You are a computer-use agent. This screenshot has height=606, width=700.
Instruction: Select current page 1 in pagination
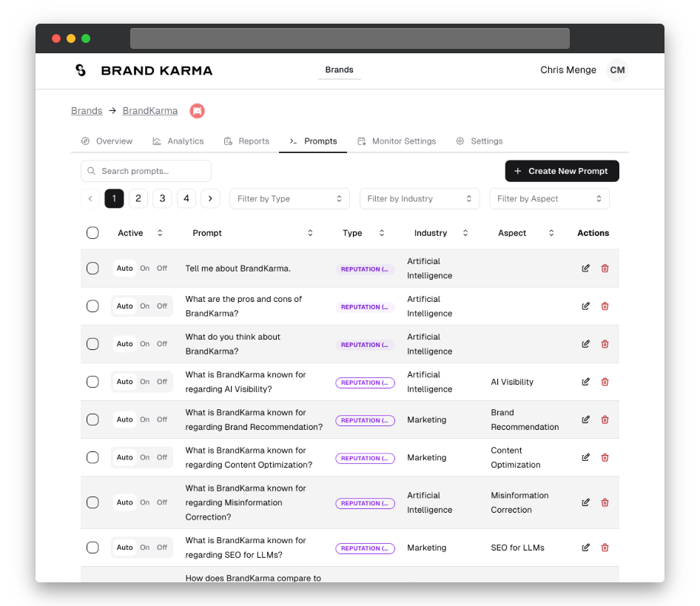(x=114, y=199)
